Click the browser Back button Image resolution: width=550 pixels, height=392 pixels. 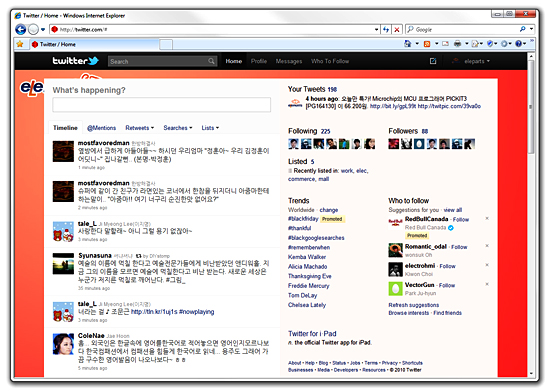20,29
